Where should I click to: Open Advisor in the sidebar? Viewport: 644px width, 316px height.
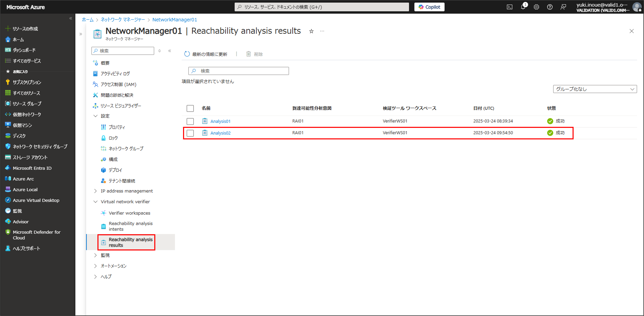17,222
